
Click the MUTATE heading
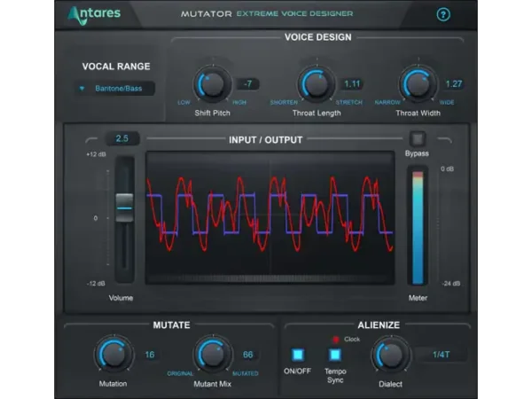(x=171, y=325)
